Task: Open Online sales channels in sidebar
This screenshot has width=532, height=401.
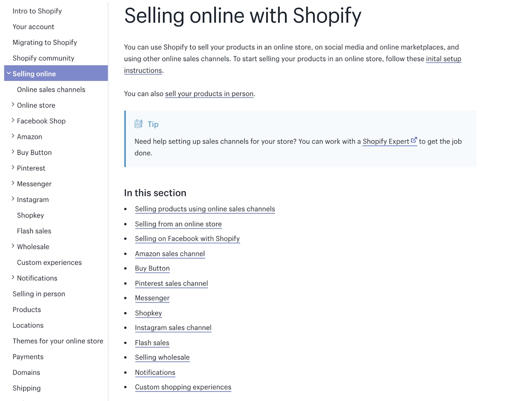Action: (x=51, y=90)
